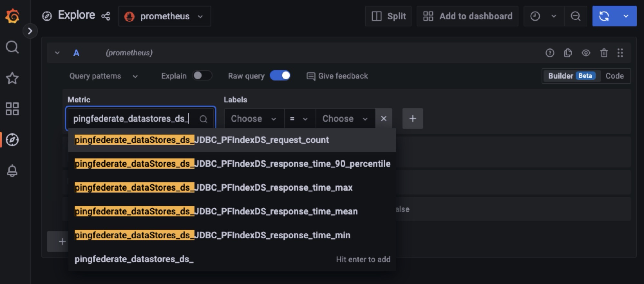Delete query A with trash icon
644x284 pixels.
604,53
